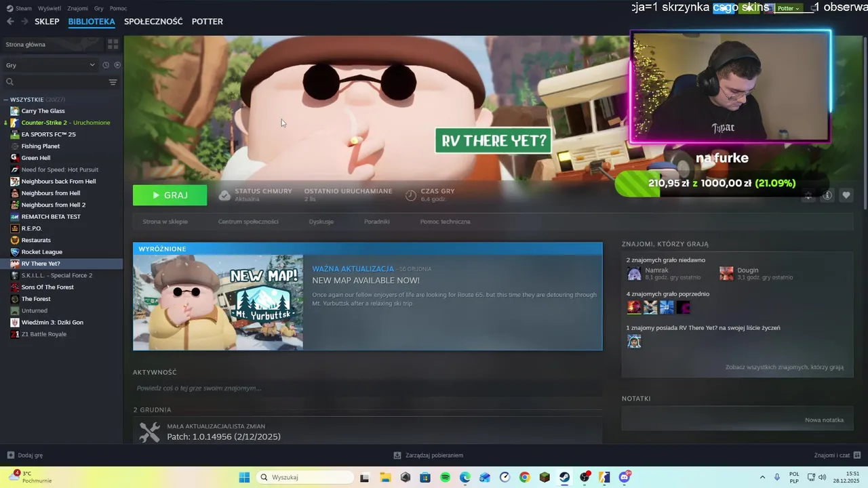Open the Znajomi menu
The width and height of the screenshot is (868, 488).
(78, 8)
